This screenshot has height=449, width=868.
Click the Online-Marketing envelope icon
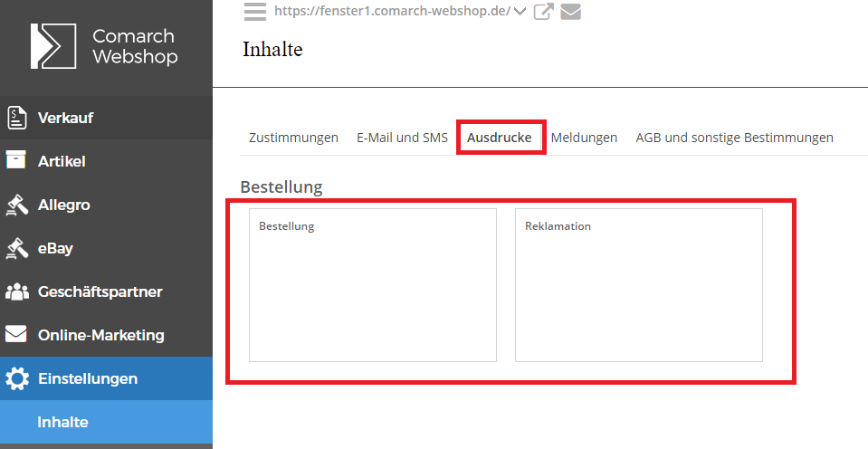pos(16,335)
